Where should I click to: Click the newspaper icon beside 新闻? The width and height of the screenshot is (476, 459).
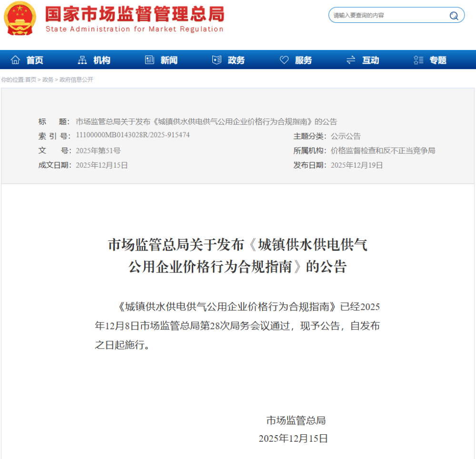click(x=149, y=60)
